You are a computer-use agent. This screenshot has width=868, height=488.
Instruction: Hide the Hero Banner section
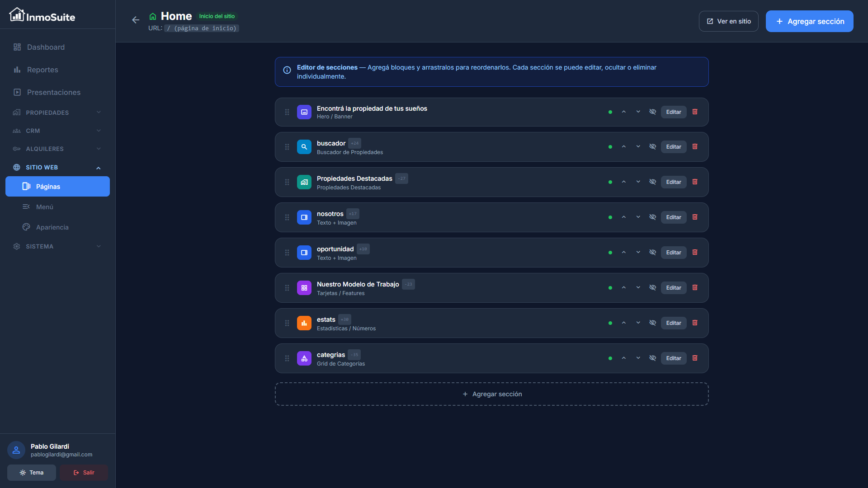pos(652,112)
